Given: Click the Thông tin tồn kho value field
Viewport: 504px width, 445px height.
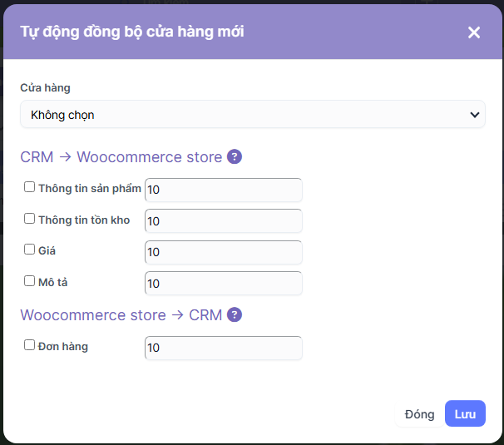Looking at the screenshot, I should tap(223, 221).
